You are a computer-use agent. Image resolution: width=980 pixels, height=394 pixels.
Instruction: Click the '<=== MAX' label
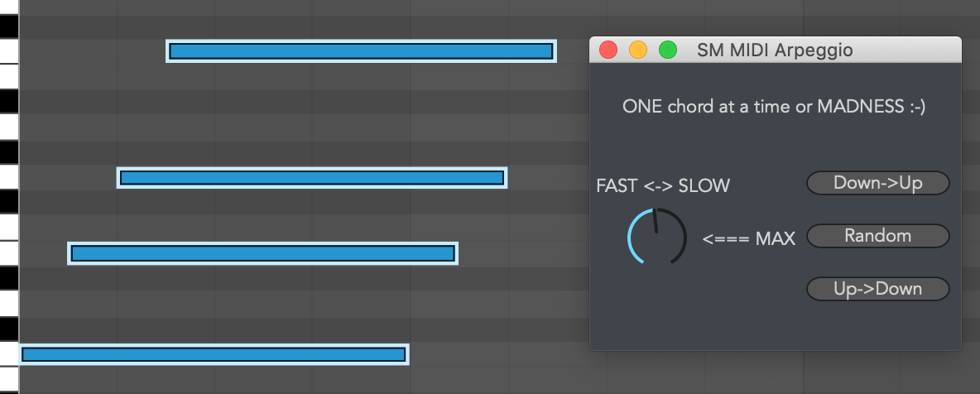click(748, 239)
